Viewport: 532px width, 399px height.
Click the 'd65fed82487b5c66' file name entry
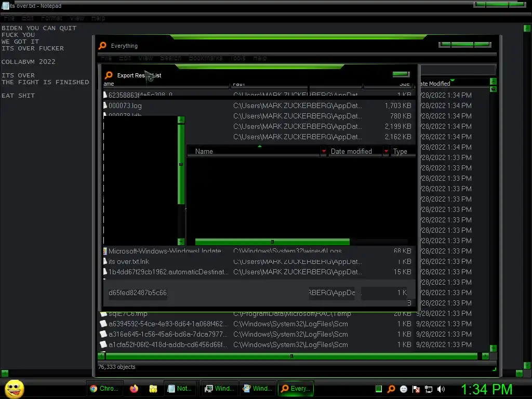pos(137,292)
